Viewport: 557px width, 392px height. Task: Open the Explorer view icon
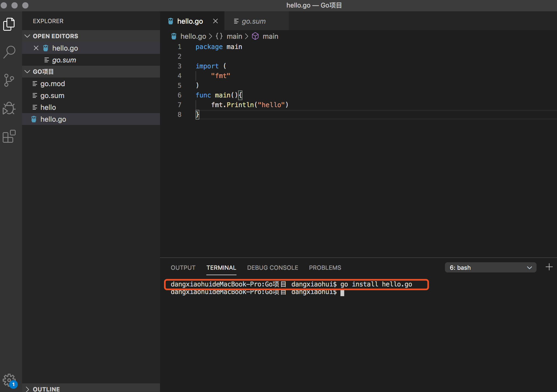pyautogui.click(x=9, y=24)
